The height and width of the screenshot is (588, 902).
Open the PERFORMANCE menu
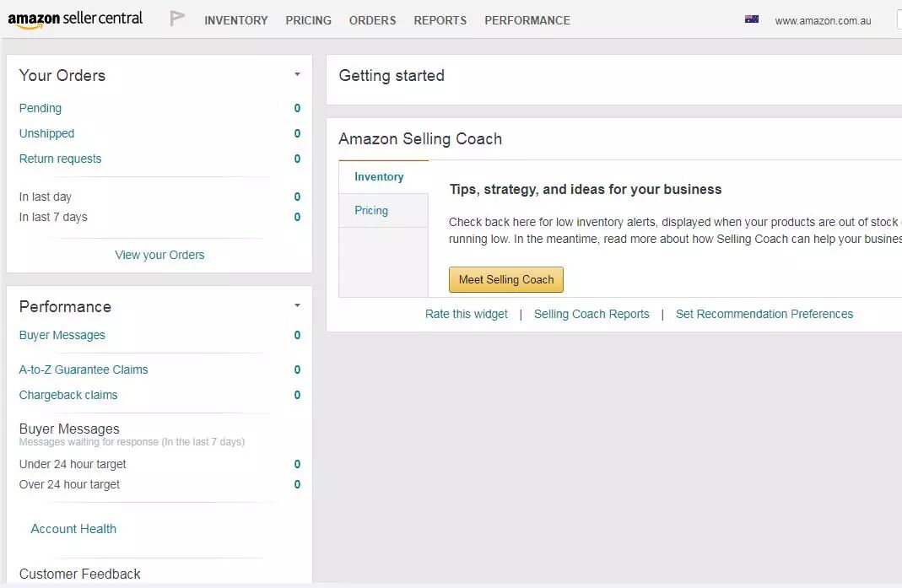(527, 20)
